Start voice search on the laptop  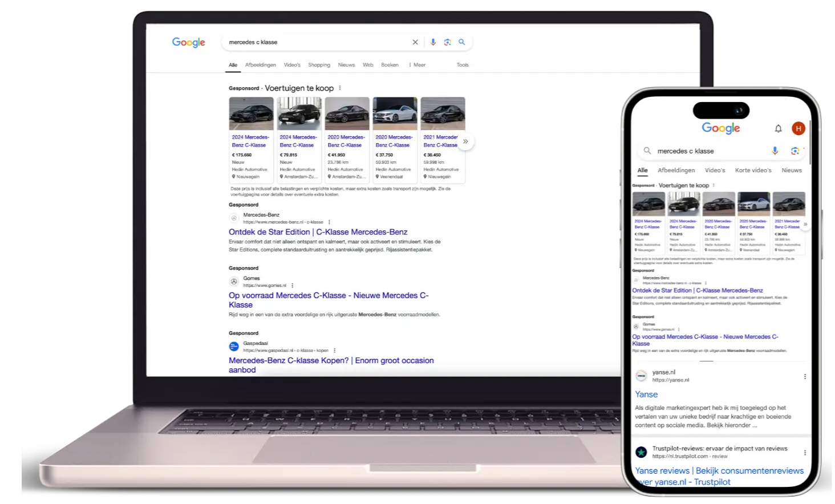point(433,42)
